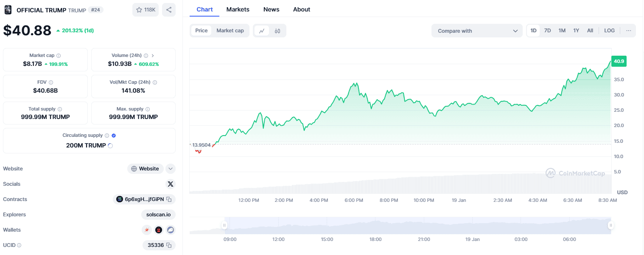Toggle chart to Price view
Image resolution: width=644 pixels, height=255 pixels.
202,31
